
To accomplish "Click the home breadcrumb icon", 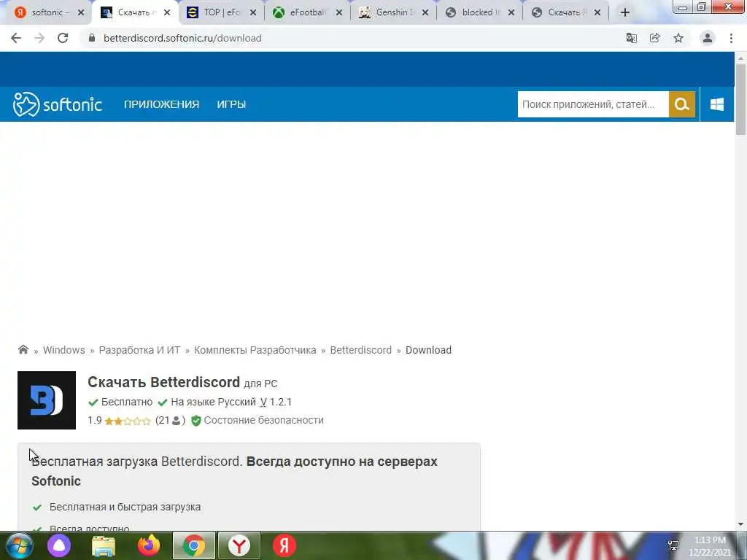I will [23, 349].
